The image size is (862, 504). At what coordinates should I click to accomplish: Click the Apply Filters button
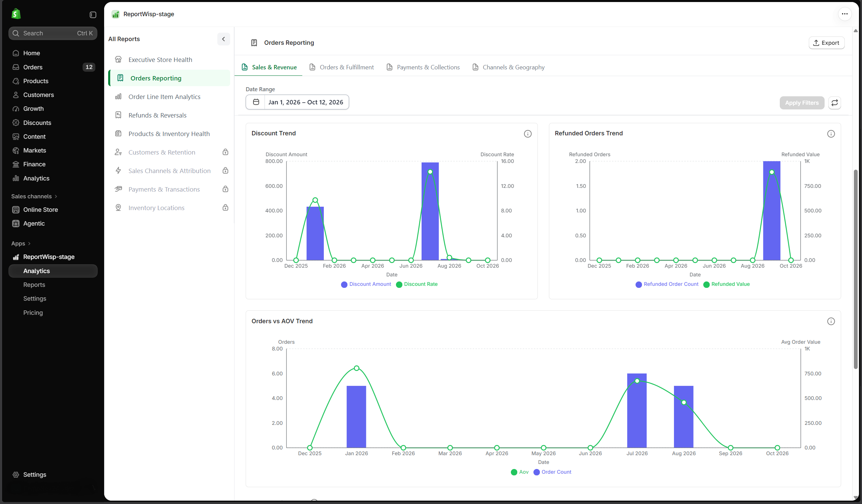pos(802,102)
